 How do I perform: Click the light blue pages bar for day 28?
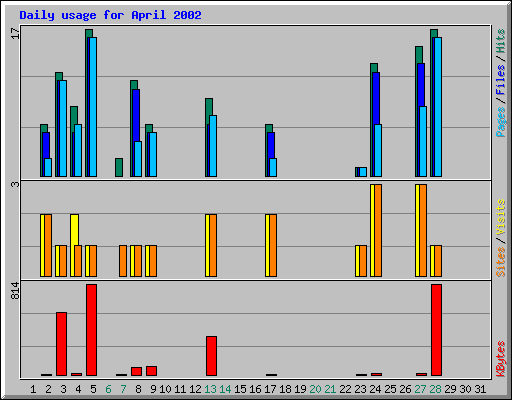click(438, 107)
